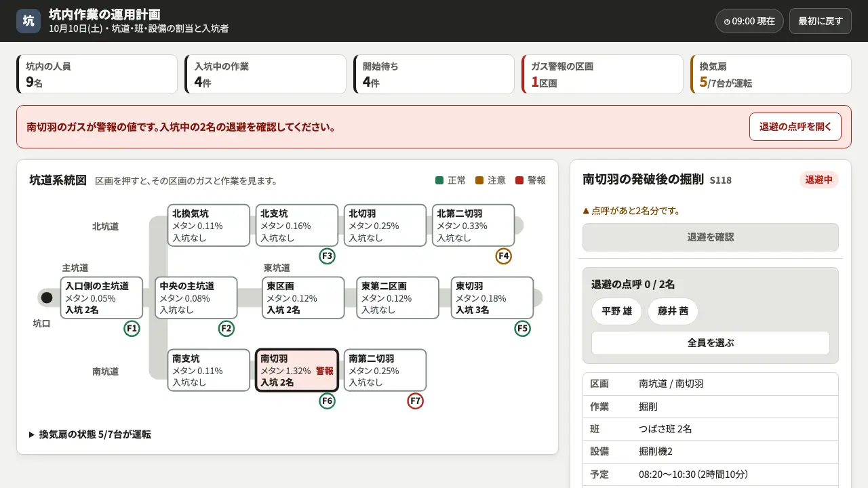868x488 pixels.
Task: Select ventilation fan marker F6
Action: click(328, 401)
